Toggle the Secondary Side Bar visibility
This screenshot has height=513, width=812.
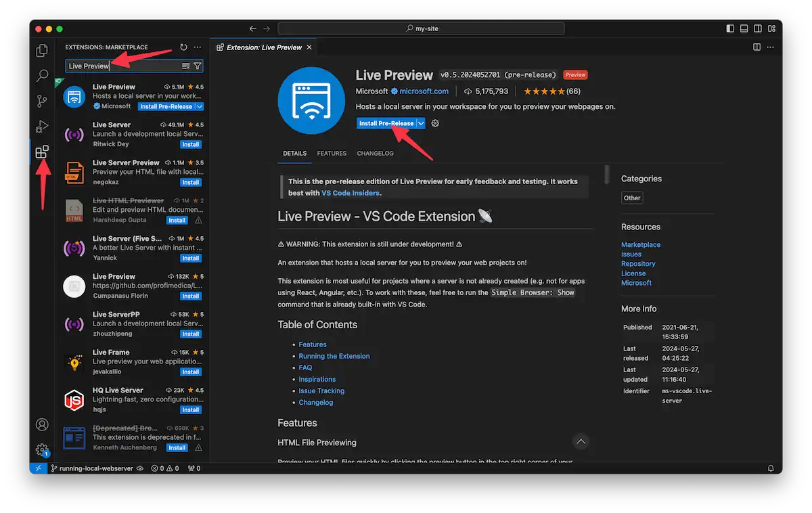[x=757, y=28]
